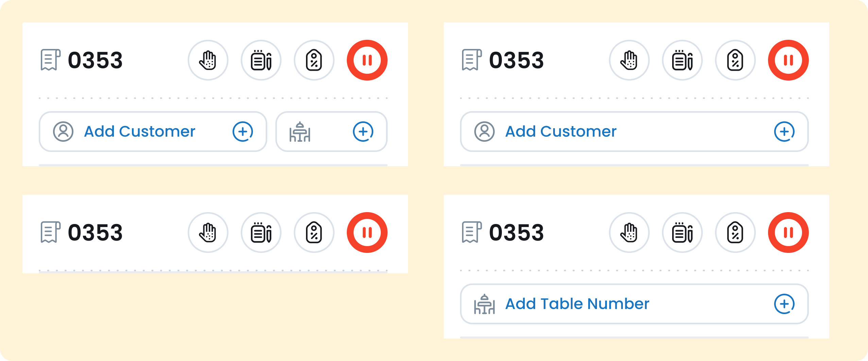Click the plus button in the table field

(363, 132)
